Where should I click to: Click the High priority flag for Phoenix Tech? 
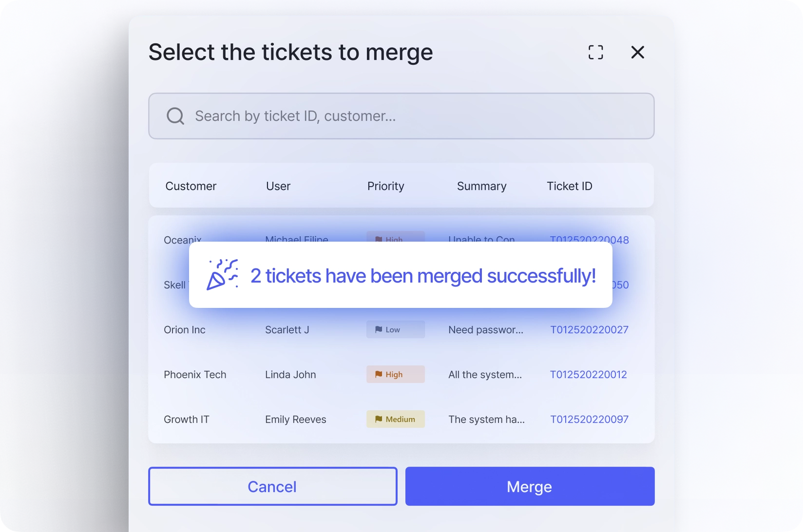pos(395,375)
